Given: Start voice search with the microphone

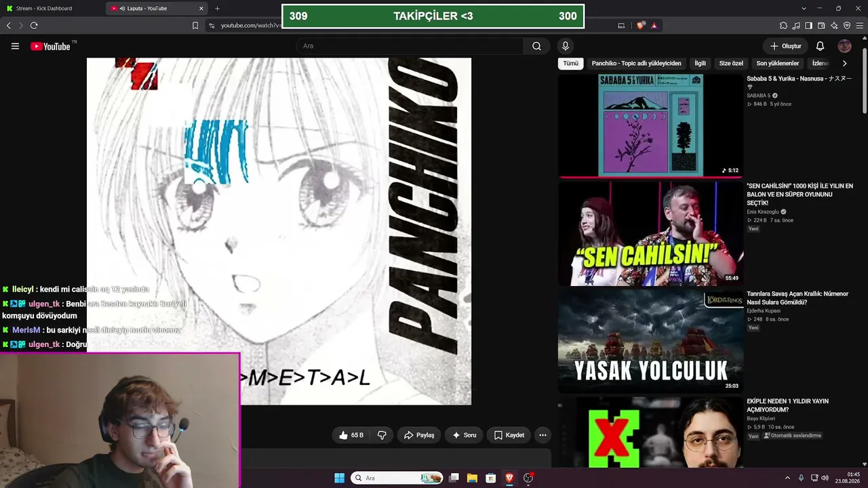Looking at the screenshot, I should [565, 46].
